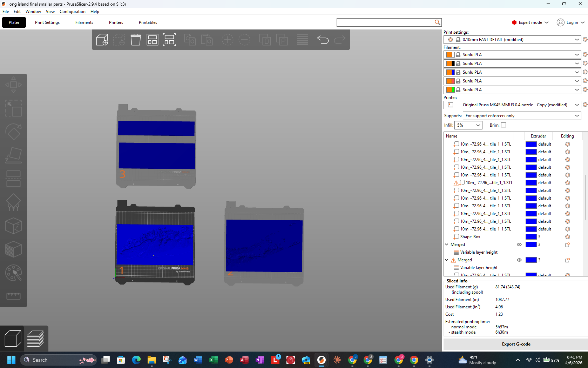Click the Delete all trash icon
The width and height of the screenshot is (588, 368).
click(136, 40)
